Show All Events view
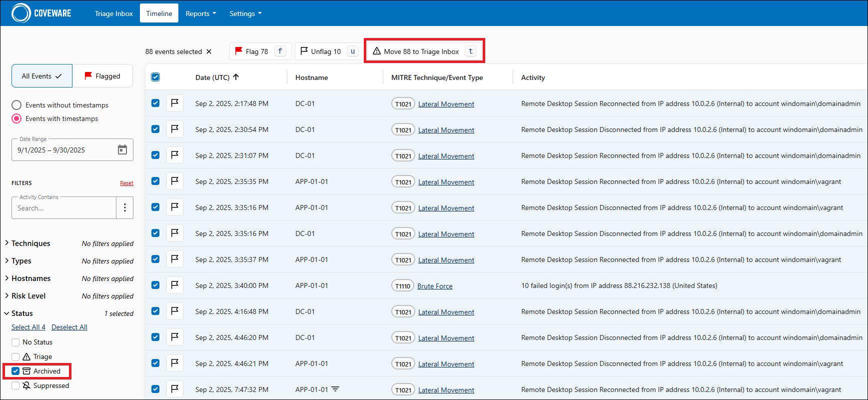Image resolution: width=868 pixels, height=400 pixels. [x=42, y=76]
